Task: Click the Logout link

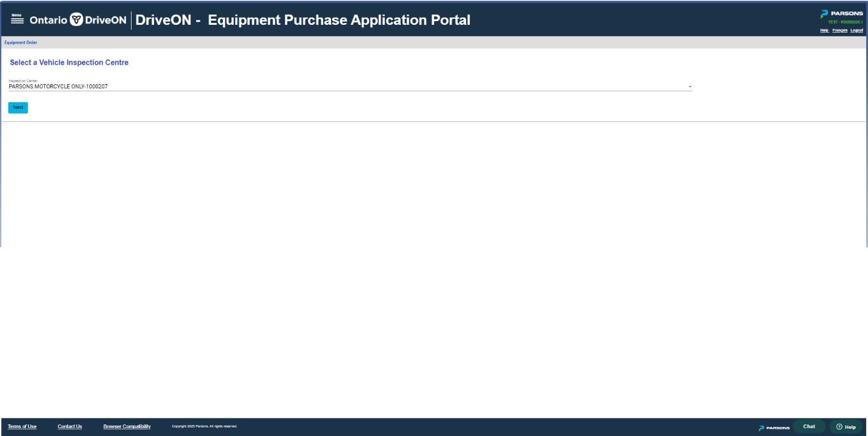Action: click(856, 30)
